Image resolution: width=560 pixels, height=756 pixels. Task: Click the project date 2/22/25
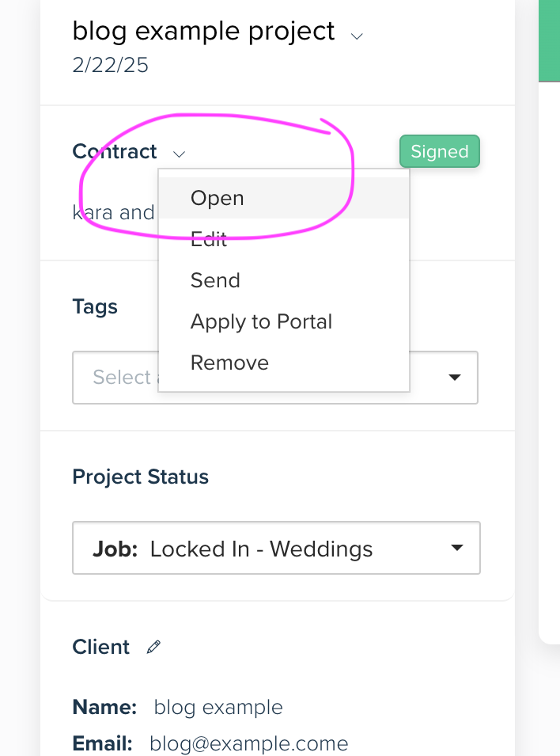[111, 65]
